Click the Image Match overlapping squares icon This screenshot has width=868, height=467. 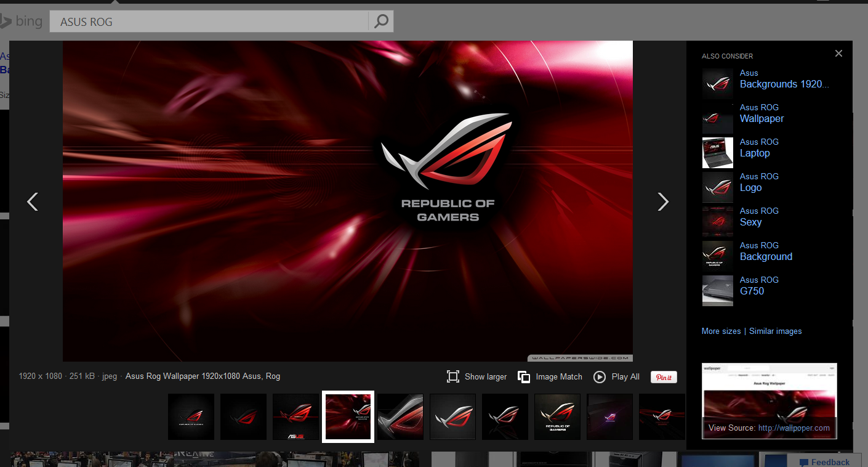[524, 376]
